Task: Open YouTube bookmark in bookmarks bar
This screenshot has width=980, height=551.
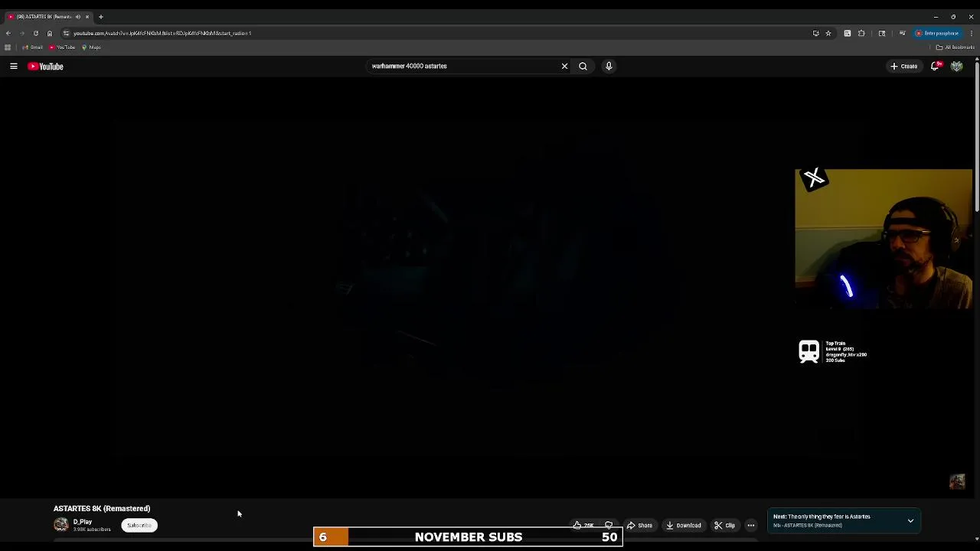Action: click(x=62, y=47)
